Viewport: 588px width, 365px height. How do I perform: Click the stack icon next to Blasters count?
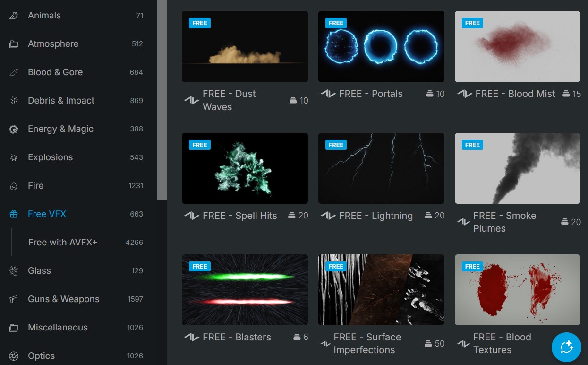297,337
